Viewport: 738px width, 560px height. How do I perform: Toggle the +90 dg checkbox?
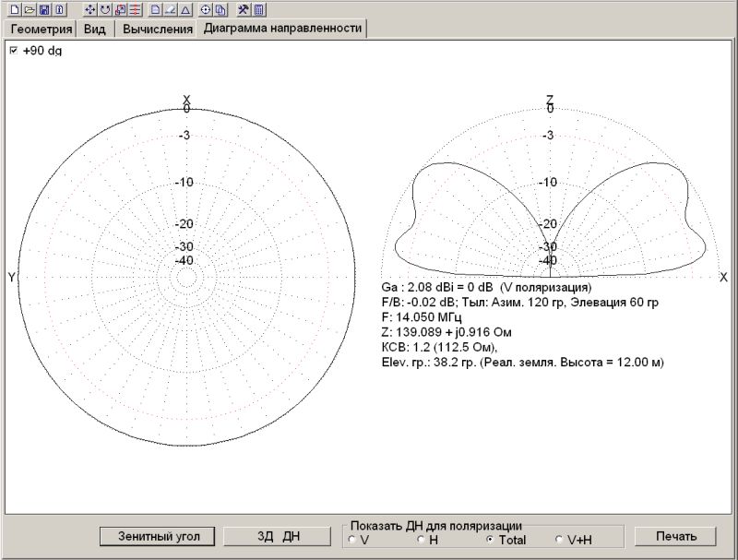click(13, 52)
